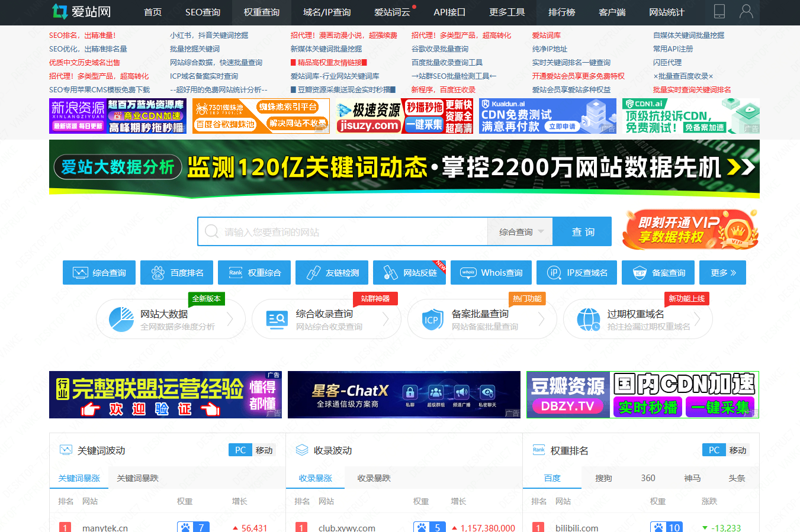Toggle 权重排名 panel to 移动 view

click(738, 450)
